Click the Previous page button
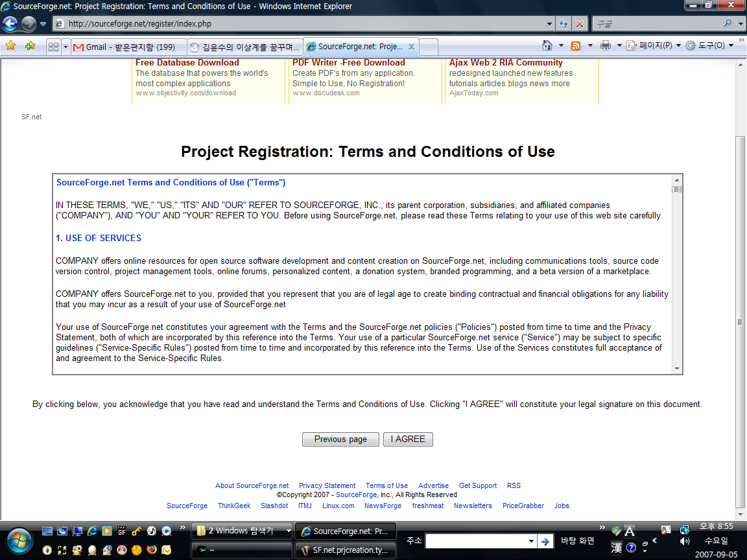 [x=340, y=439]
